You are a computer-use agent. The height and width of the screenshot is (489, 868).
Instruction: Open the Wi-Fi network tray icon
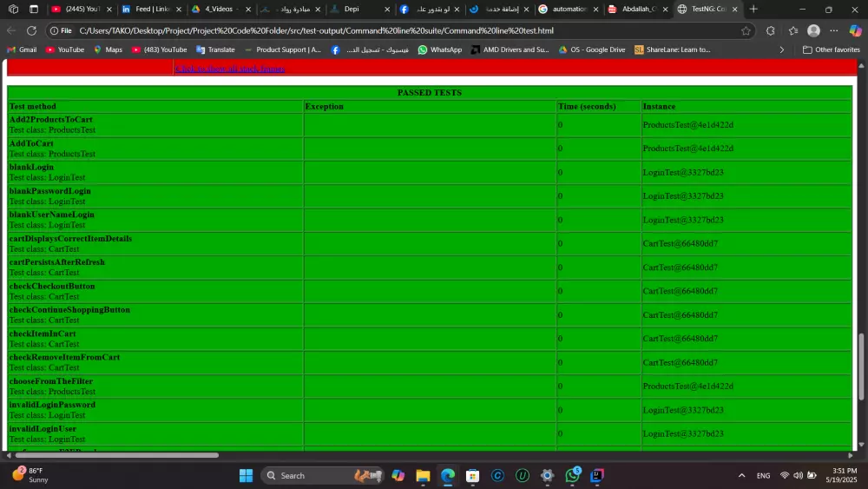click(x=785, y=475)
